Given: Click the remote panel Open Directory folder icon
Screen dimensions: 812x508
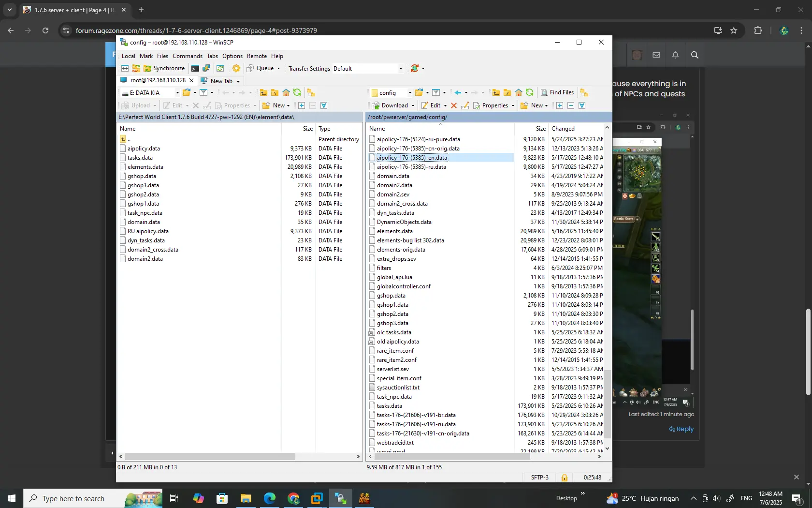Looking at the screenshot, I should pyautogui.click(x=419, y=92).
